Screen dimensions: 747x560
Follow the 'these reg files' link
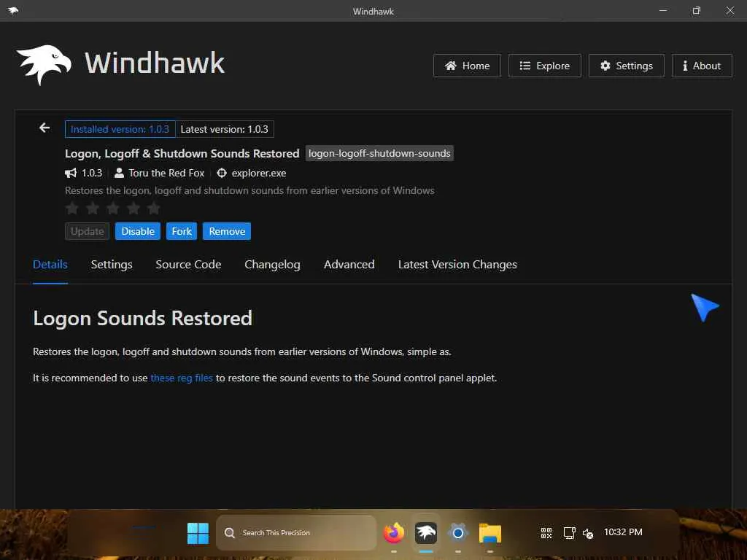coord(182,378)
